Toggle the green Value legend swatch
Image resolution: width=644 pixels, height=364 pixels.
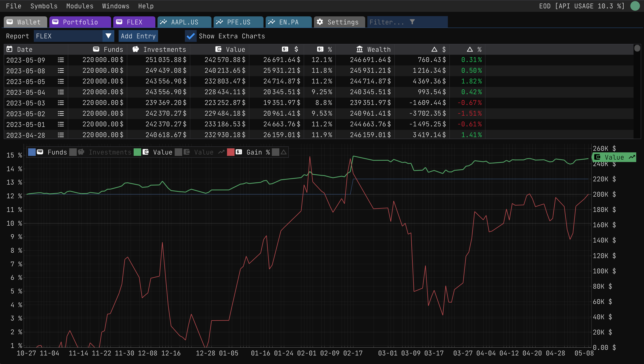click(137, 152)
